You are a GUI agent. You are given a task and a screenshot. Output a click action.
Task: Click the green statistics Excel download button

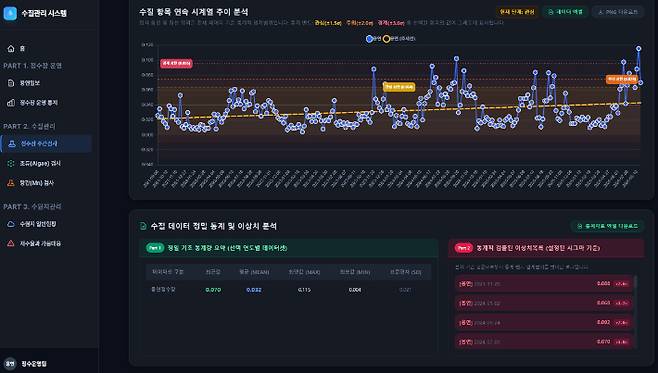coord(607,226)
